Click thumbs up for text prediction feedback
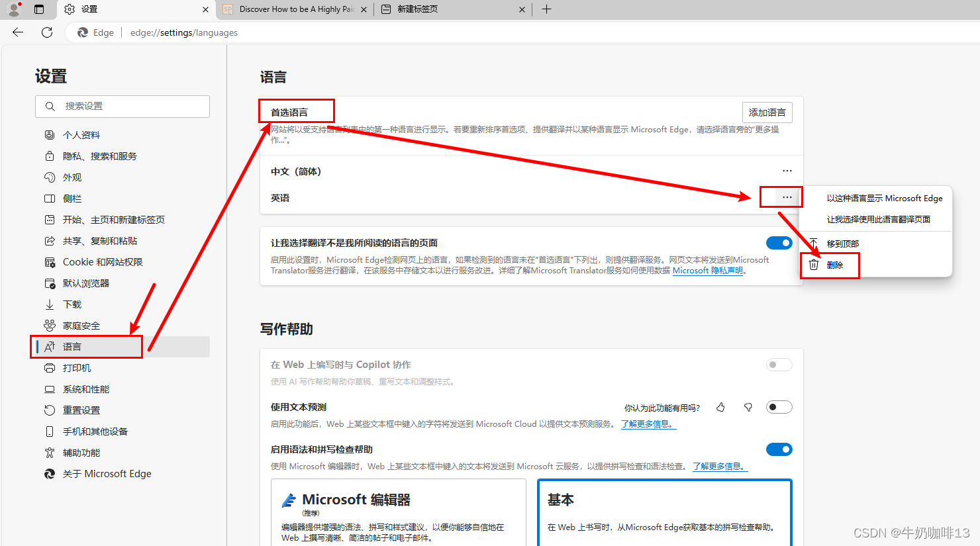Screen dimensions: 980x546 pyautogui.click(x=720, y=407)
